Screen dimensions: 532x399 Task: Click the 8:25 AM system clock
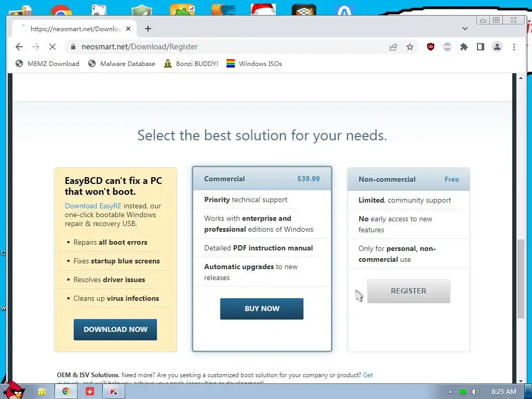click(504, 392)
